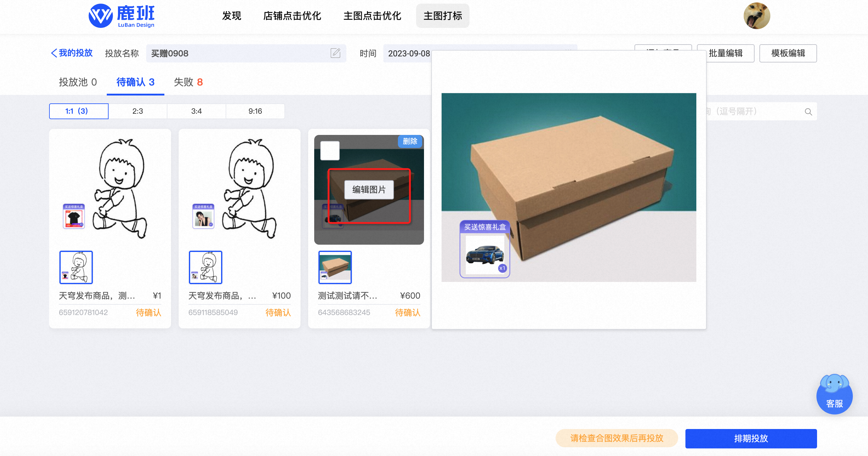Select the small cardboard box thumbnail
Image resolution: width=868 pixels, height=456 pixels.
pos(335,267)
